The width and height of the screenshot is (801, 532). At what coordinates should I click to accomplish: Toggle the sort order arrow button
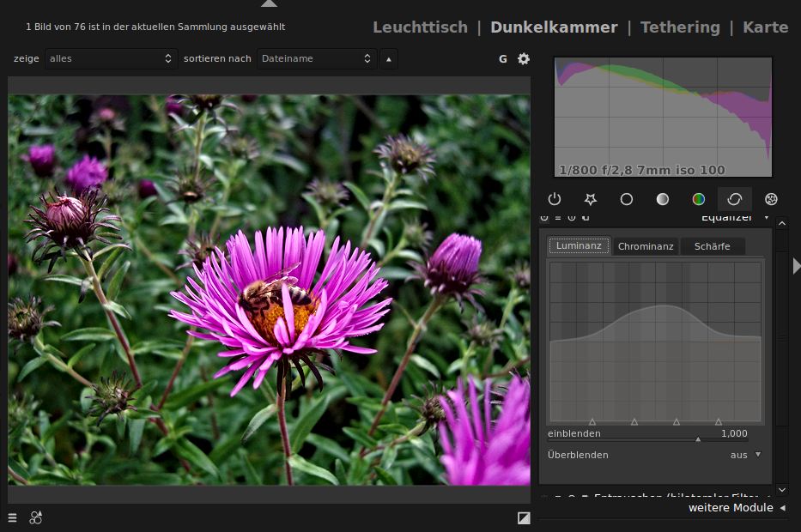click(x=389, y=58)
